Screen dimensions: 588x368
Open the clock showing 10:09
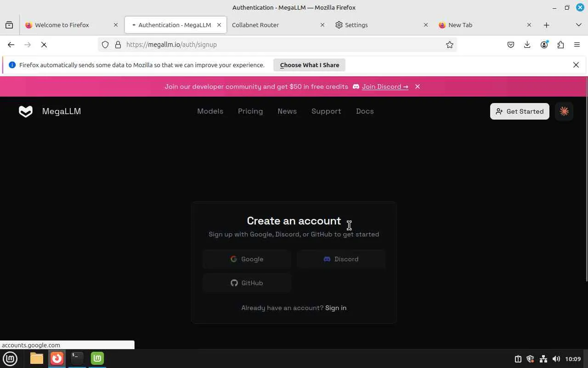[573, 359]
